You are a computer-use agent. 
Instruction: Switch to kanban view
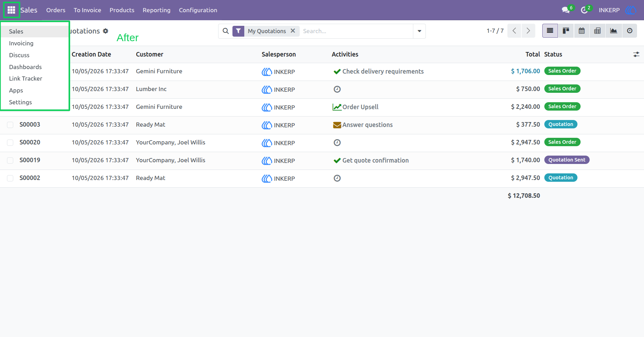point(566,31)
